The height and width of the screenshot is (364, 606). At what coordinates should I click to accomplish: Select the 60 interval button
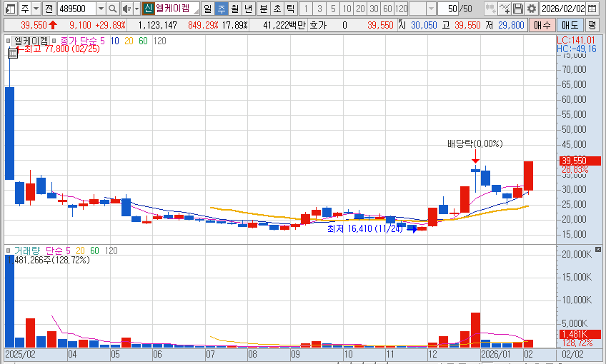point(387,8)
